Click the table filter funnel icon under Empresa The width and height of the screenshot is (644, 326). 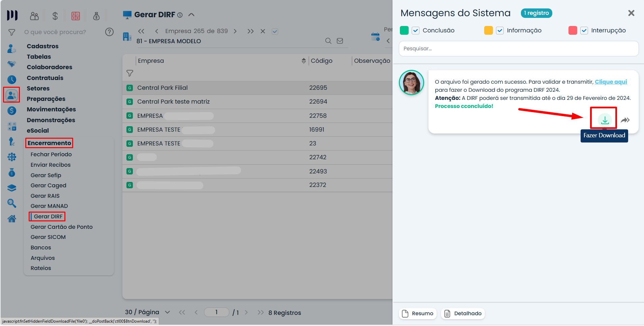pyautogui.click(x=130, y=73)
